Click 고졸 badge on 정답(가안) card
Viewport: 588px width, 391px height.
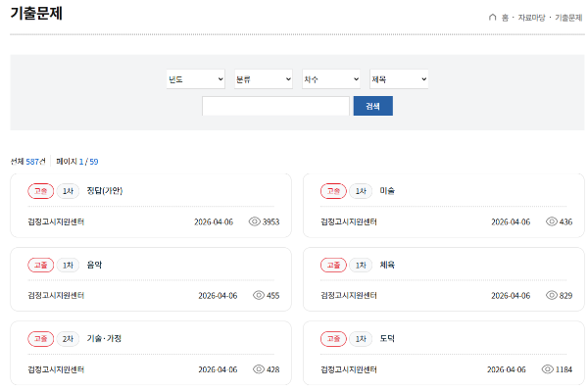[41, 191]
